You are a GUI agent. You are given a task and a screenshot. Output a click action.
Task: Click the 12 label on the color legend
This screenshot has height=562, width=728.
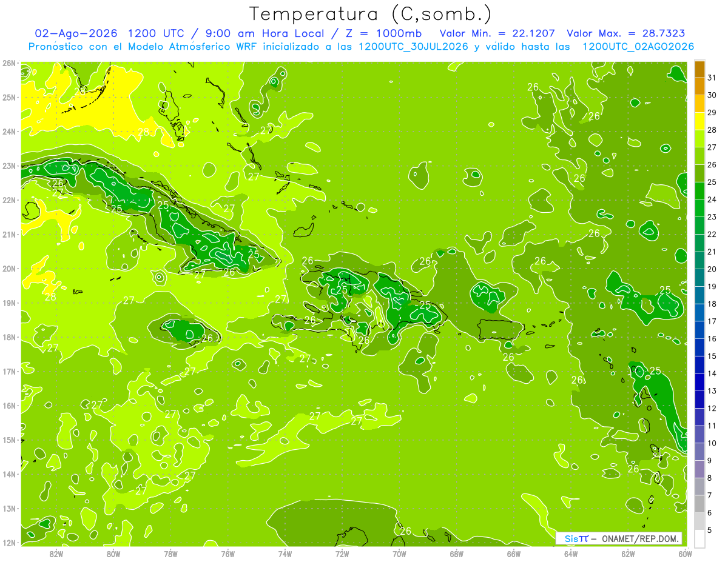712,408
